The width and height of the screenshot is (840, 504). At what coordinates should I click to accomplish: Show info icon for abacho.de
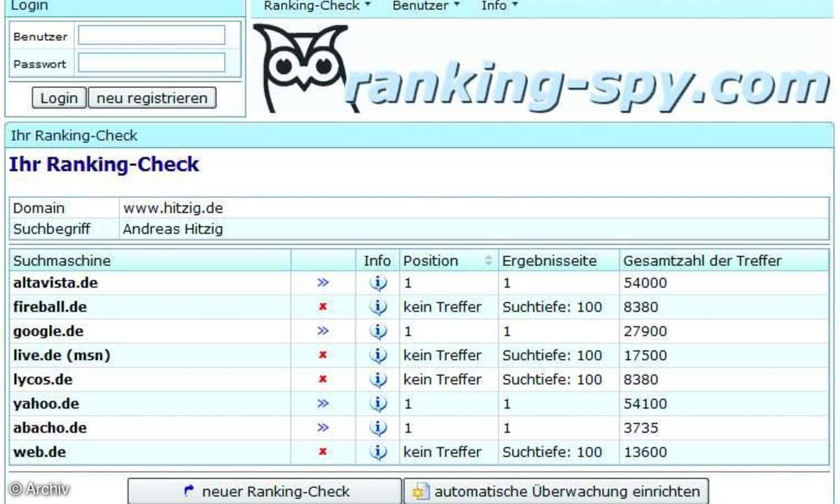point(378,428)
